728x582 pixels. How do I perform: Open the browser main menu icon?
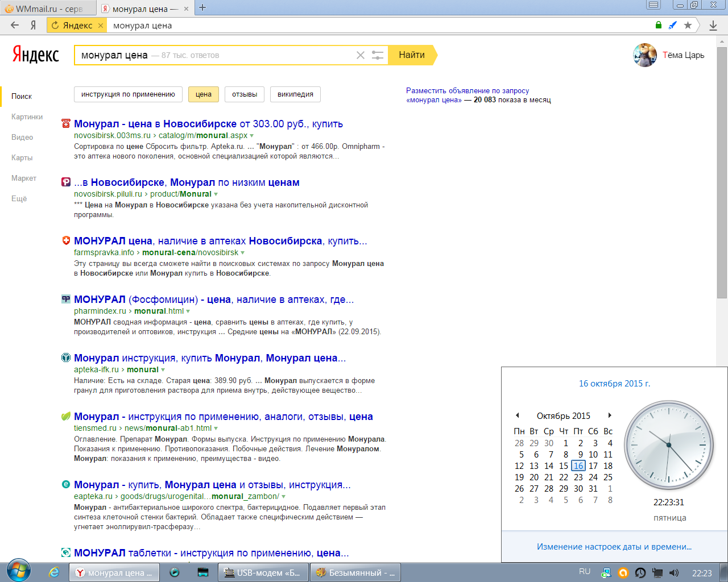tap(654, 5)
